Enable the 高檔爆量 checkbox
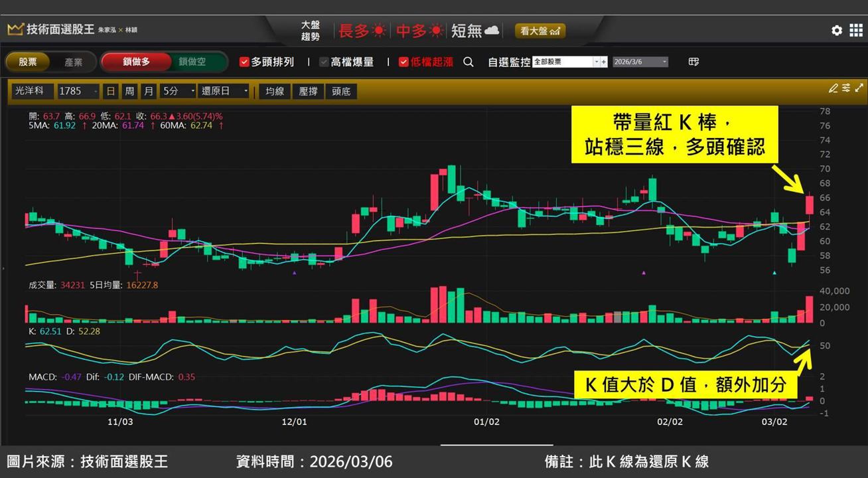868x478 pixels. pyautogui.click(x=324, y=62)
